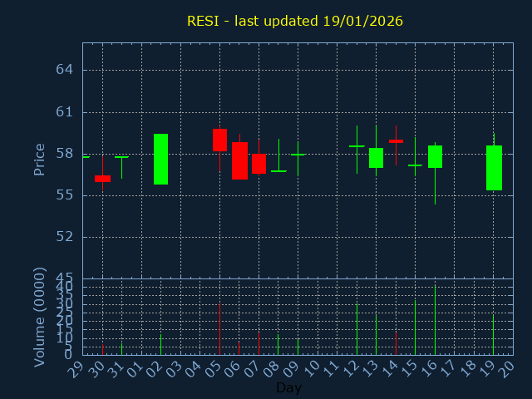Click the 'Price' y-axis label
The height and width of the screenshot is (399, 532).
pyautogui.click(x=39, y=159)
